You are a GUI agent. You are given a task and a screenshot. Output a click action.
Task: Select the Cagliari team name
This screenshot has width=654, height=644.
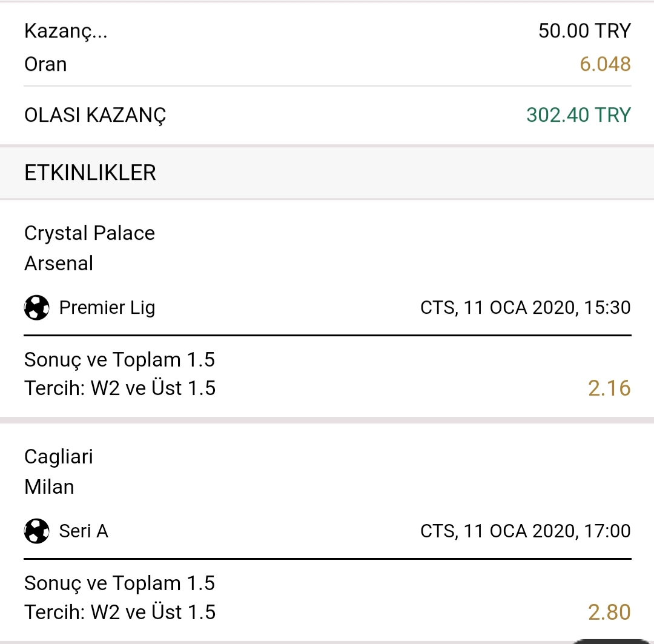58,457
